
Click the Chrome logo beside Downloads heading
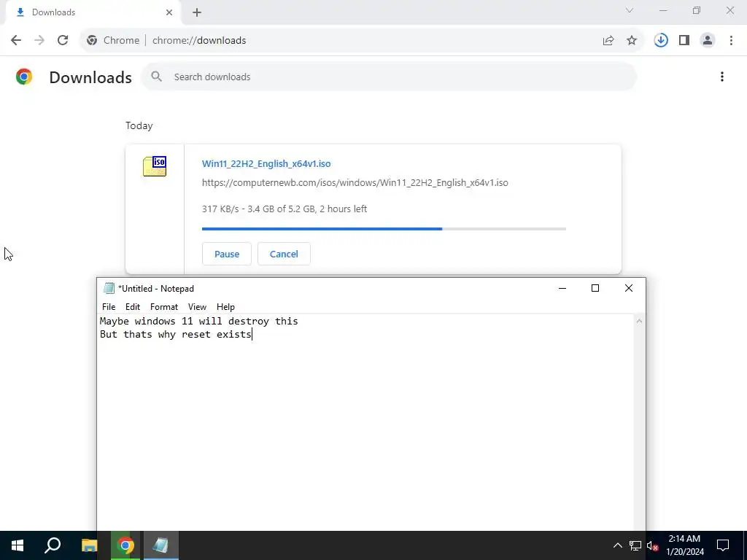pos(24,77)
